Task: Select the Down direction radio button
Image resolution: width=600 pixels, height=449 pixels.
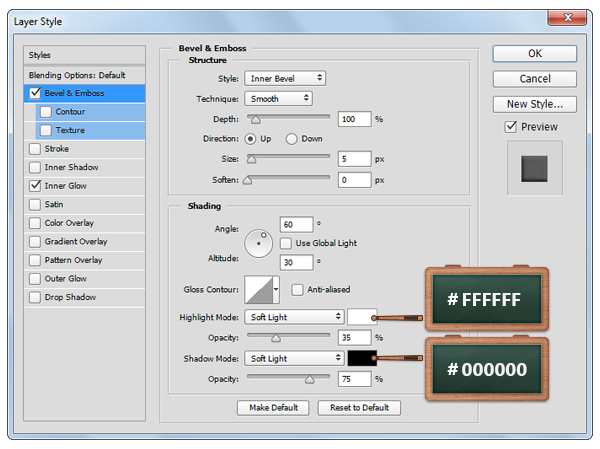Action: tap(292, 139)
